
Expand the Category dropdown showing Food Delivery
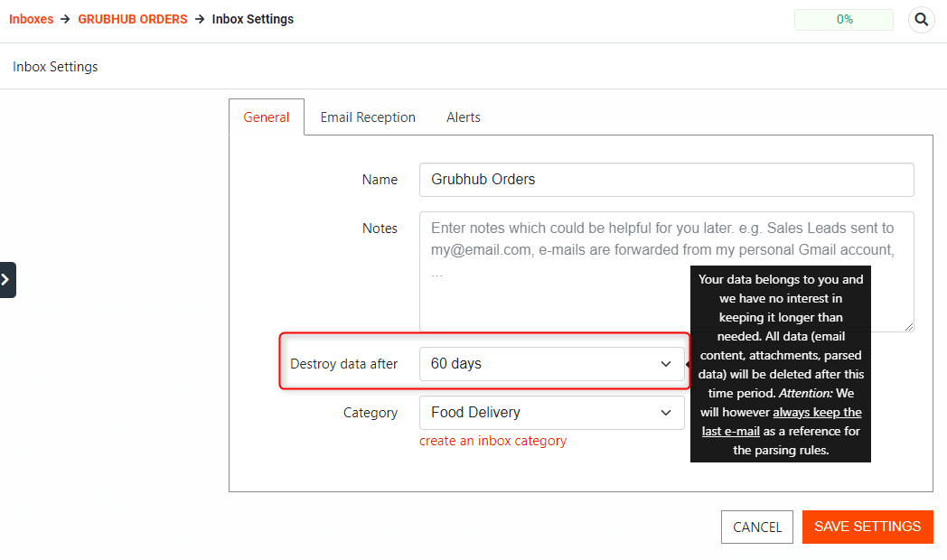pyautogui.click(x=551, y=413)
